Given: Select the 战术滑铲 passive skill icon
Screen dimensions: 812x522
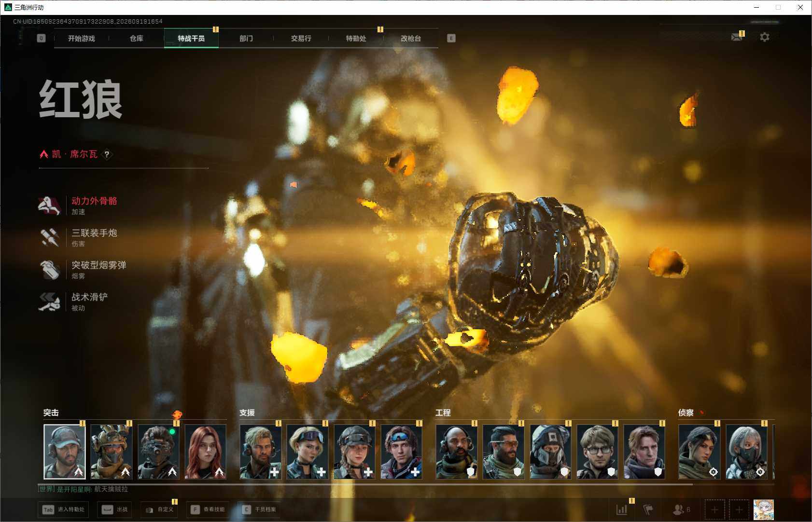Looking at the screenshot, I should [49, 302].
